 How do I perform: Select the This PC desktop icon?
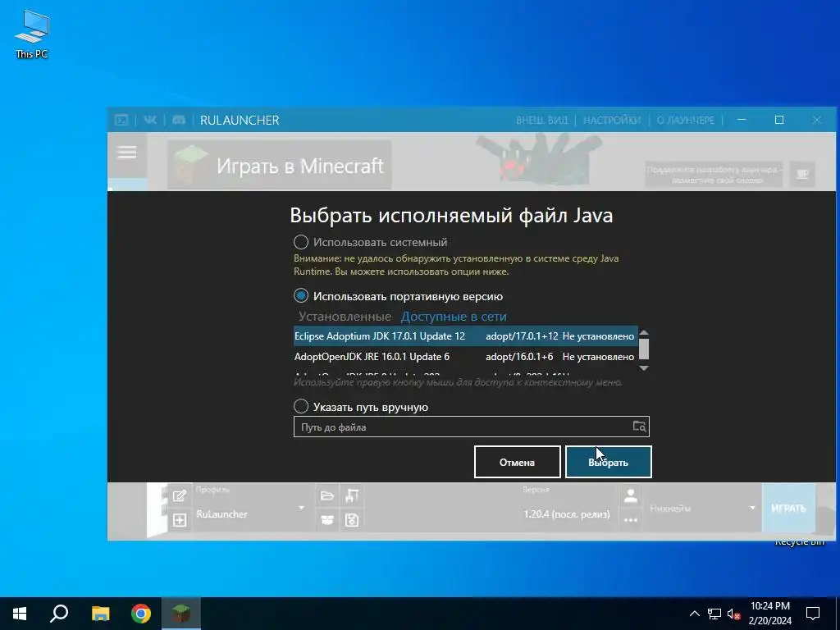[x=32, y=34]
